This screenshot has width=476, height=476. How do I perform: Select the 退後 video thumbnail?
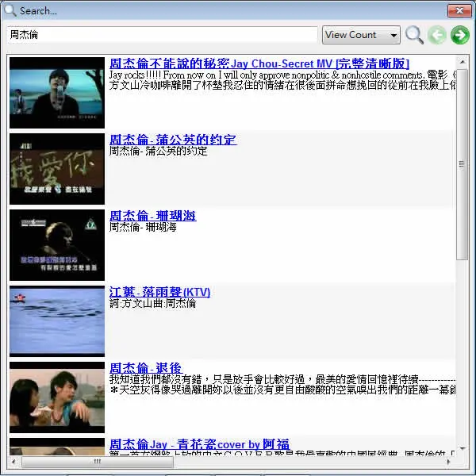click(57, 397)
